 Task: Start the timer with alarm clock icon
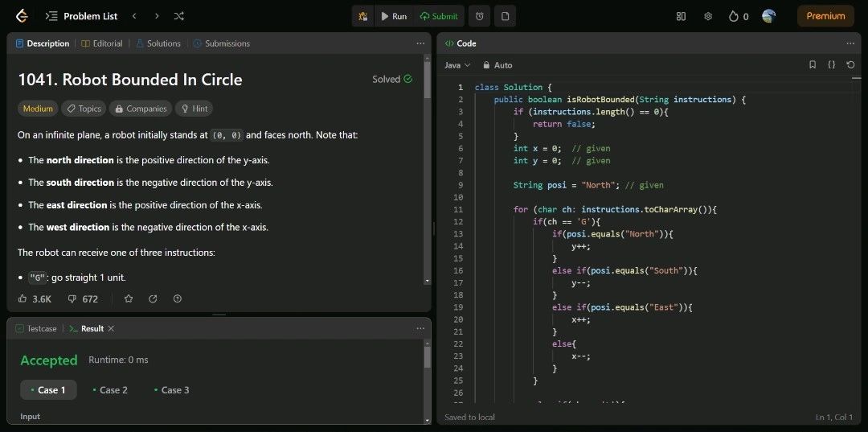[x=480, y=16]
